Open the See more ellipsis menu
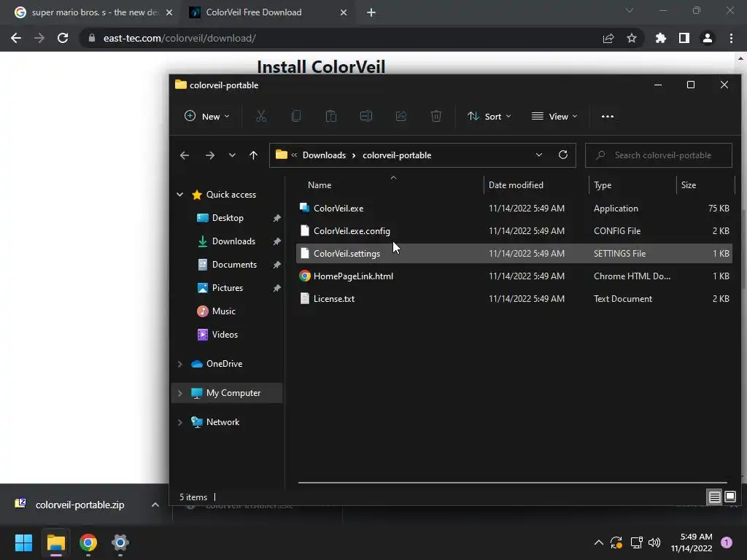747x560 pixels. tap(608, 116)
